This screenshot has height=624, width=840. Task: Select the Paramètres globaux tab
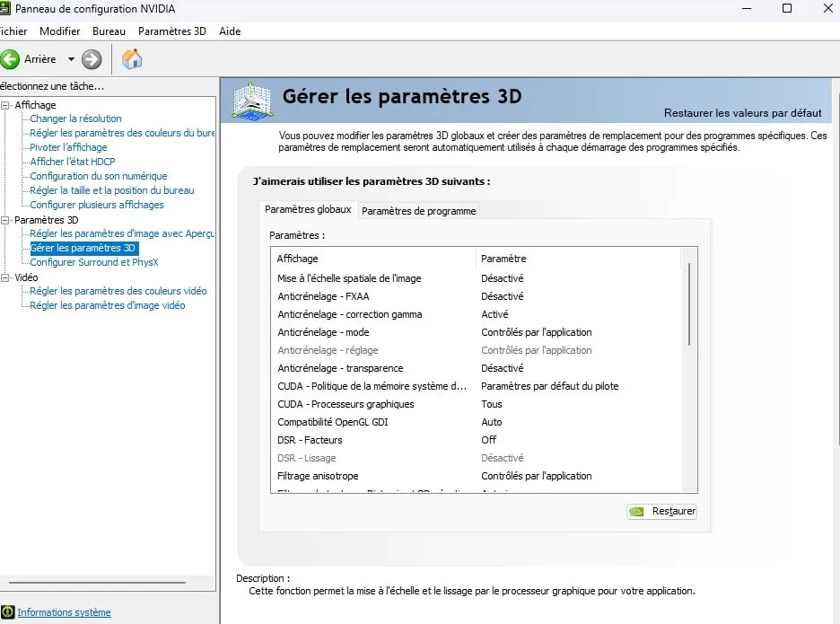[308, 209]
